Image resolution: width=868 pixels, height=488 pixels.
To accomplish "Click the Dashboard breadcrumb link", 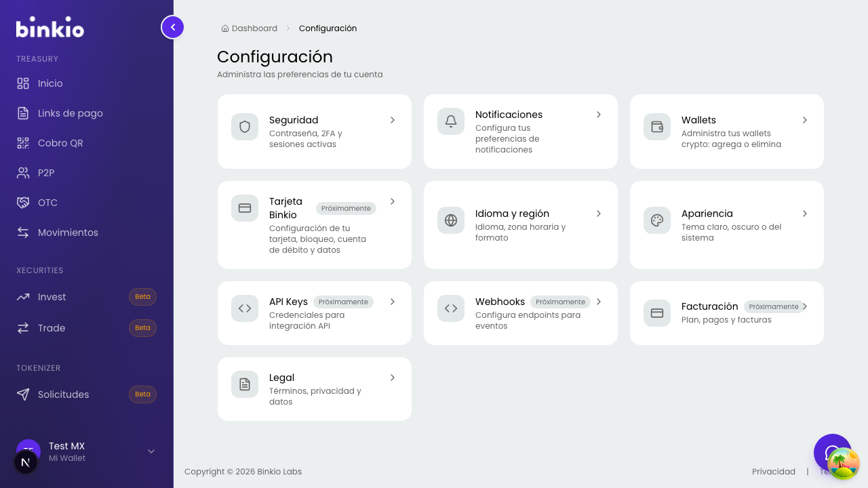I will [x=254, y=28].
